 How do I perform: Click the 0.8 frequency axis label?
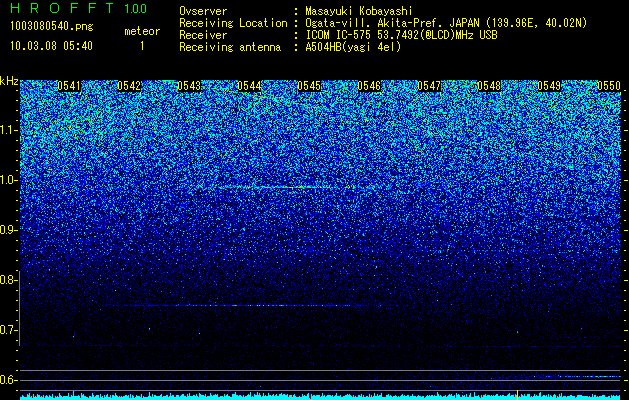coord(8,280)
